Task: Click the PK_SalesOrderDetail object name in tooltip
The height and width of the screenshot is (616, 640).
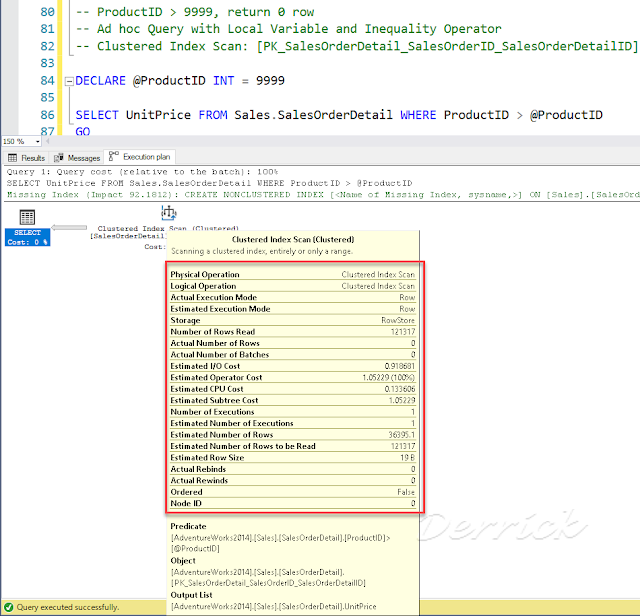Action: pyautogui.click(x=268, y=583)
